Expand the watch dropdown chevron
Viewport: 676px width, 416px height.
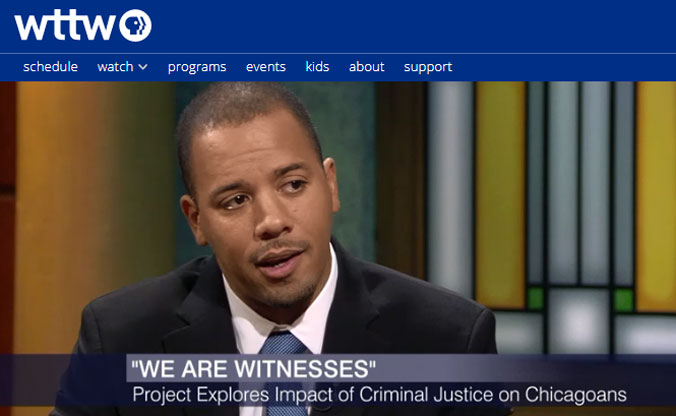143,67
